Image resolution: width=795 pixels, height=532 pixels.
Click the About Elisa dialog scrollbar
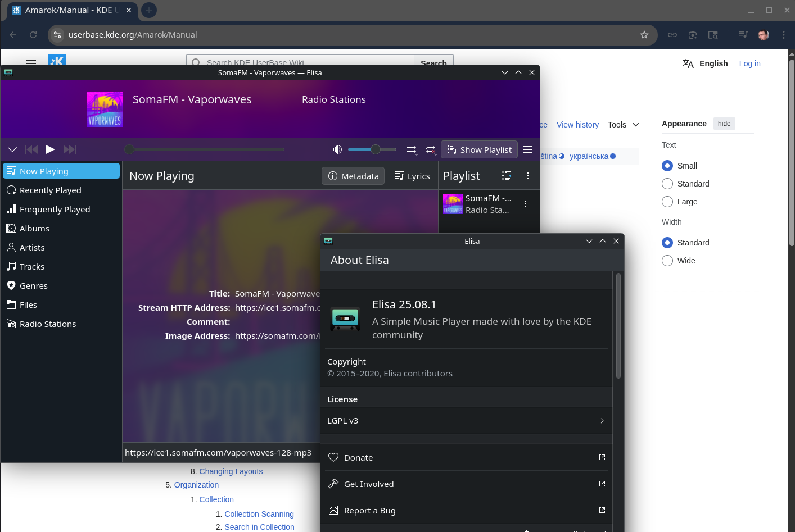click(x=618, y=326)
